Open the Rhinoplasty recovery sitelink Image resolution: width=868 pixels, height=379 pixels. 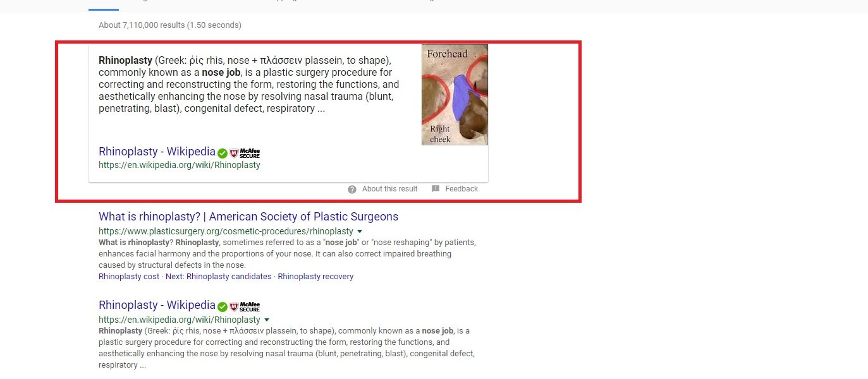coord(315,277)
